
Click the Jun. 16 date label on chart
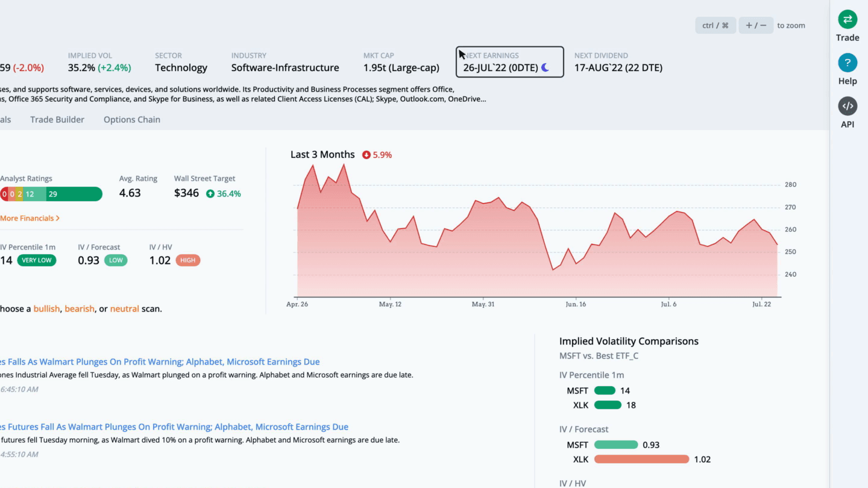point(576,304)
